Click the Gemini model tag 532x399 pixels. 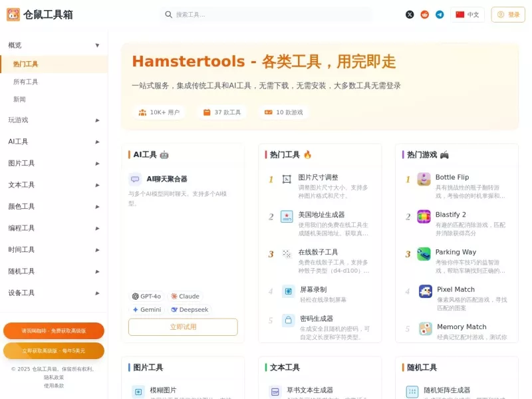146,310
